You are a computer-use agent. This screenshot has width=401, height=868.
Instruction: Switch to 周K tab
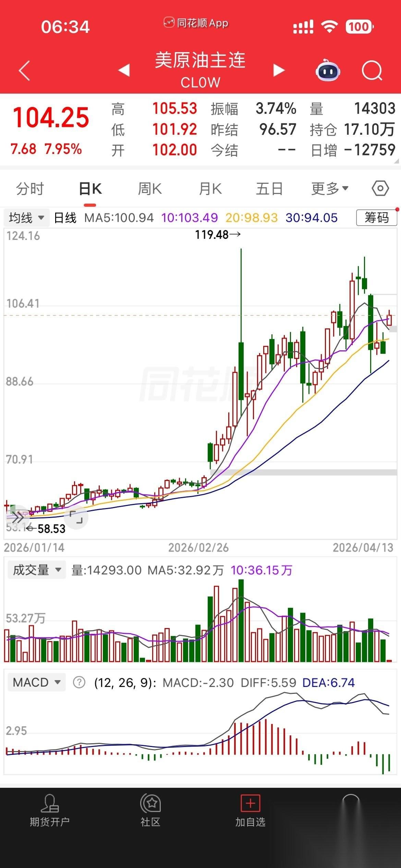[150, 189]
